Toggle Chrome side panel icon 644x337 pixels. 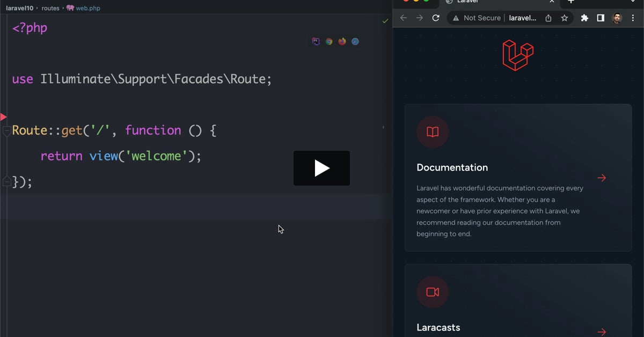(x=601, y=18)
